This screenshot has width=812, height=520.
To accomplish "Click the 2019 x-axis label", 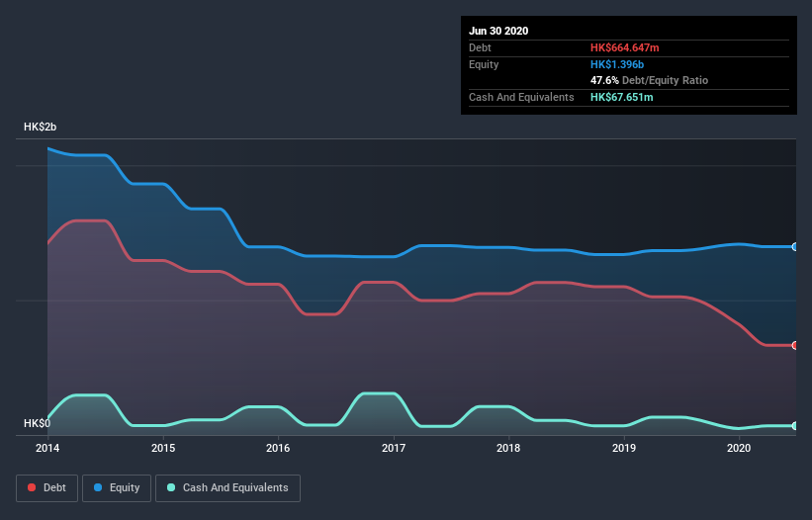I will click(624, 448).
